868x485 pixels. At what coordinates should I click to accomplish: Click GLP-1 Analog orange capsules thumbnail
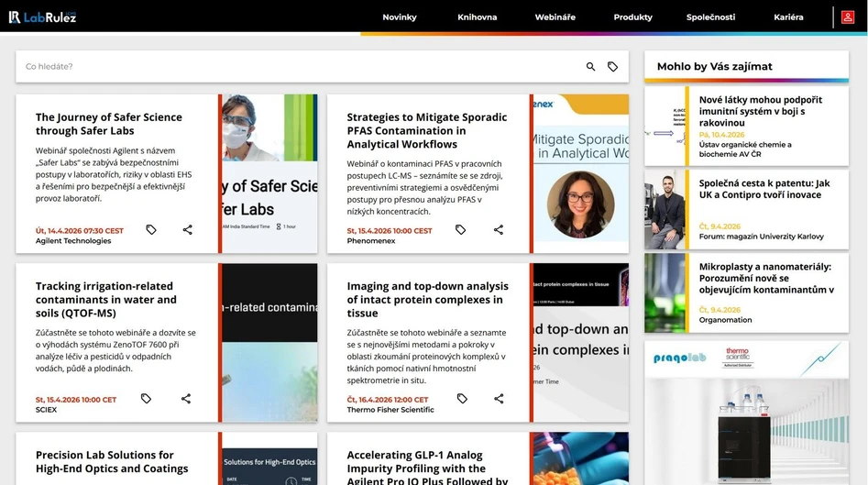click(581, 458)
